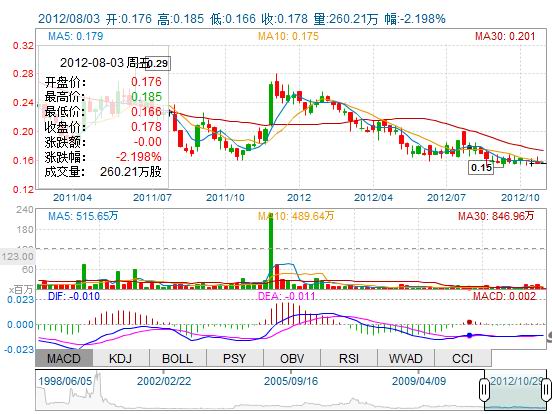Select the RSI indicator tab

tap(349, 358)
